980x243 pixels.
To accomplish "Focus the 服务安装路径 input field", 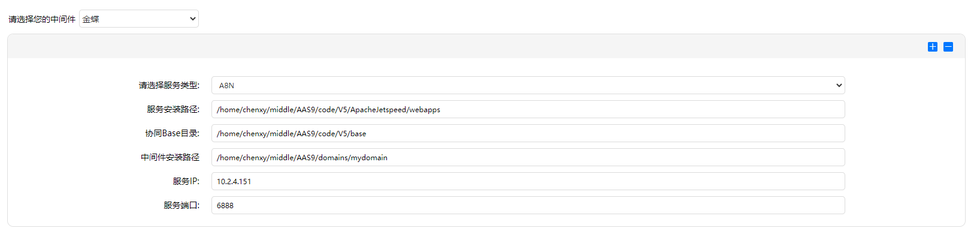I will click(x=527, y=109).
